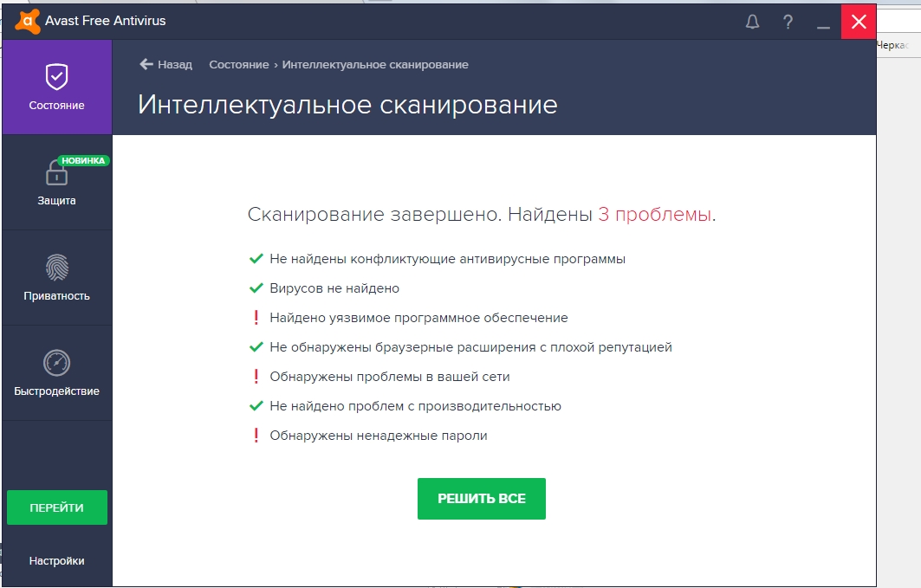This screenshot has width=921, height=588.
Task: Select the Обнаружены проблемы в вашей сети result
Action: tap(389, 377)
